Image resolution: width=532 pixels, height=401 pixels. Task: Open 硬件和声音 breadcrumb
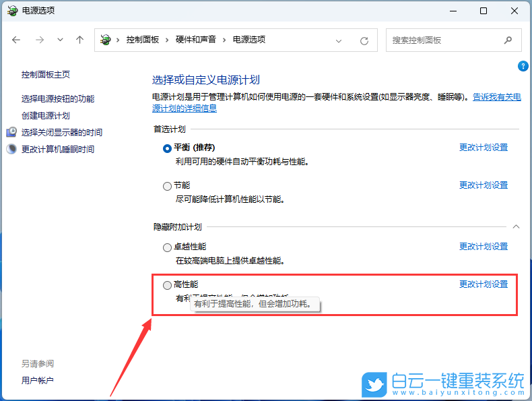point(196,40)
